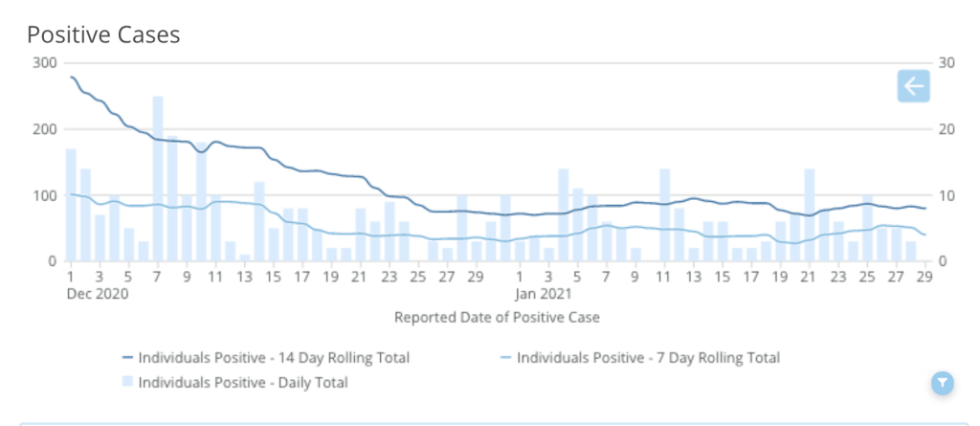Hide the Individuals Positive Daily Total series
Image resolution: width=980 pixels, height=426 pixels.
pos(243,382)
